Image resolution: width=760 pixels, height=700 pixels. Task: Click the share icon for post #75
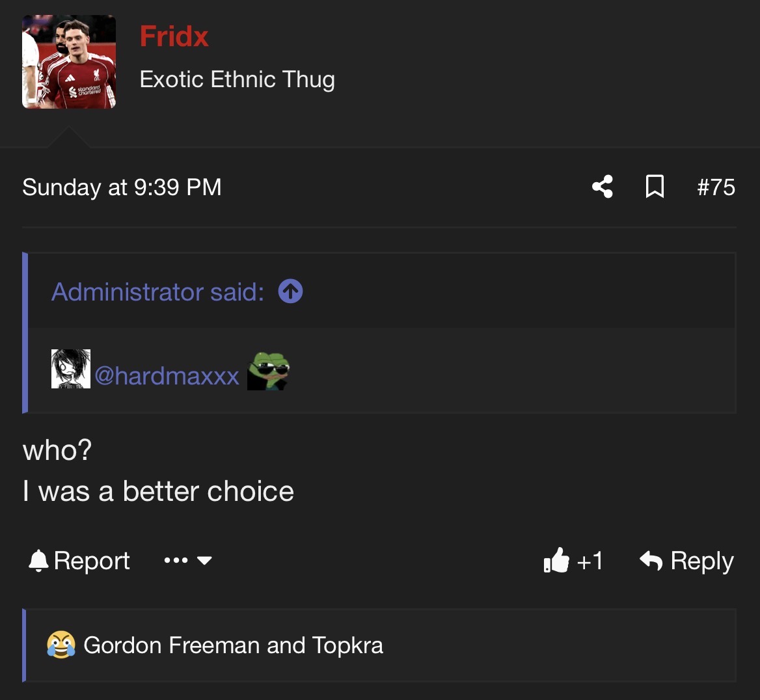[x=603, y=187]
